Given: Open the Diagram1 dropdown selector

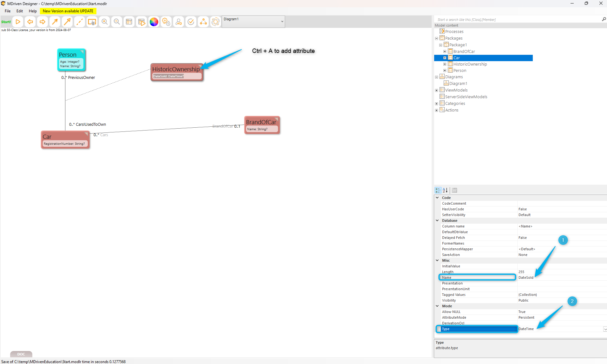Looking at the screenshot, I should pyautogui.click(x=282, y=22).
